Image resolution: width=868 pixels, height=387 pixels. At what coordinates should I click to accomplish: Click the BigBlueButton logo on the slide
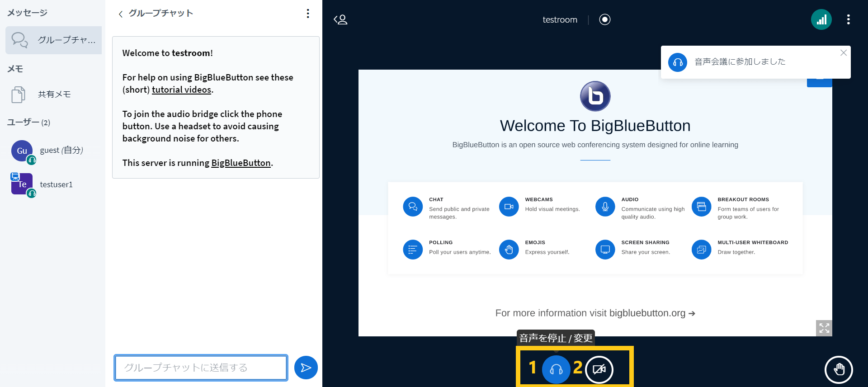click(595, 96)
